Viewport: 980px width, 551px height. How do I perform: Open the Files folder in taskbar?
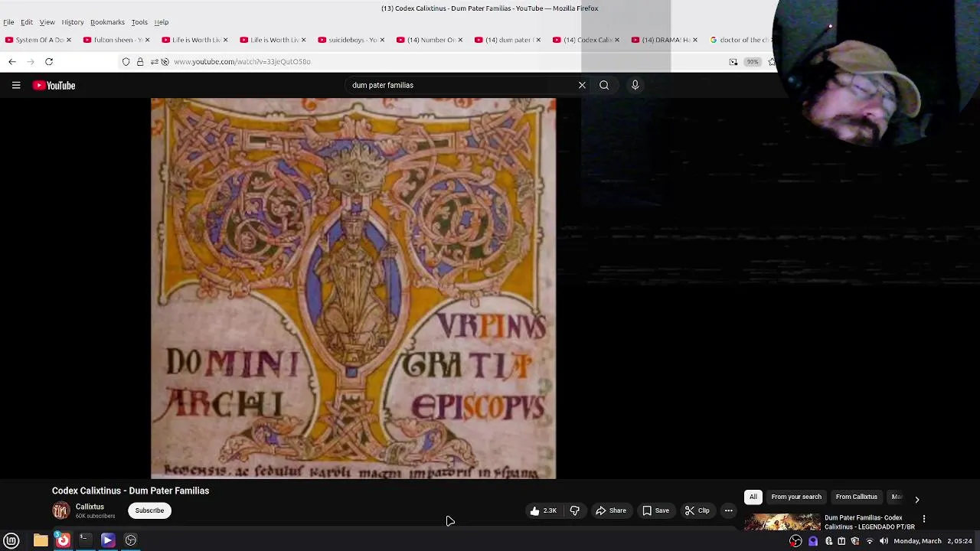41,540
